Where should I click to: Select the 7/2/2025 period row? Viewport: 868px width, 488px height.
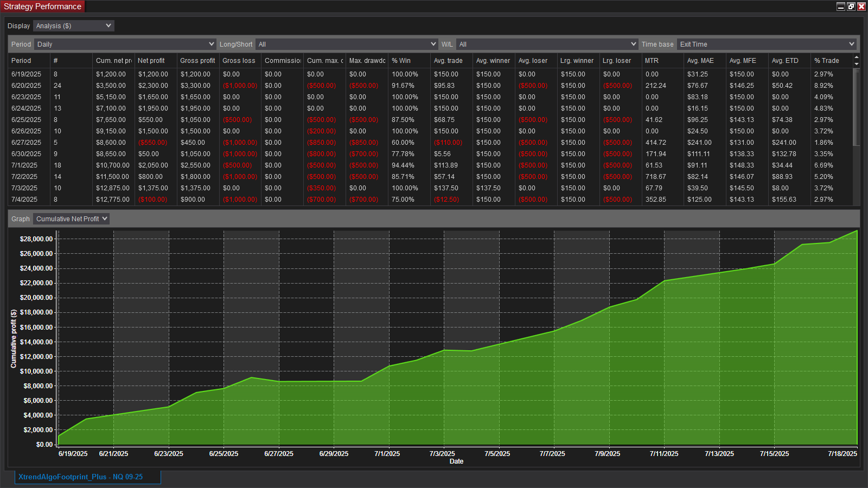pos(430,177)
